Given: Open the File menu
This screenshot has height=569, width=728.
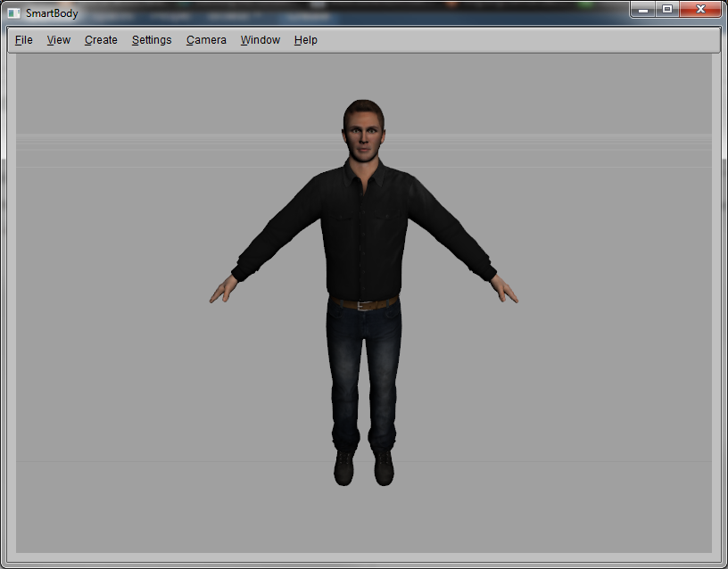Looking at the screenshot, I should click(24, 40).
